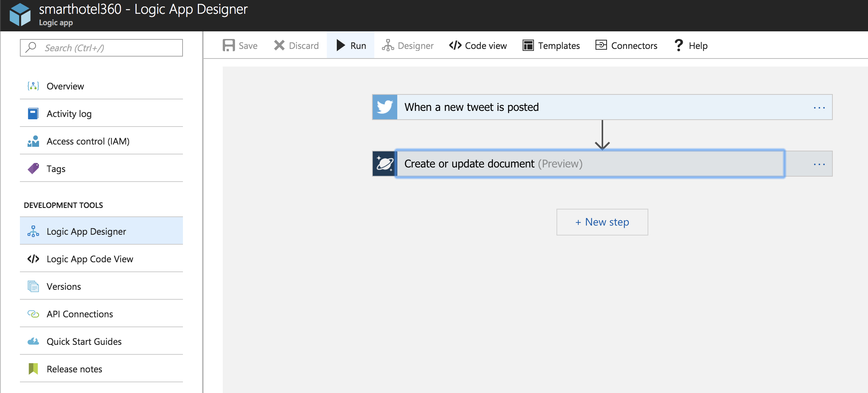Click the Access control people icon
868x393 pixels.
(x=33, y=141)
